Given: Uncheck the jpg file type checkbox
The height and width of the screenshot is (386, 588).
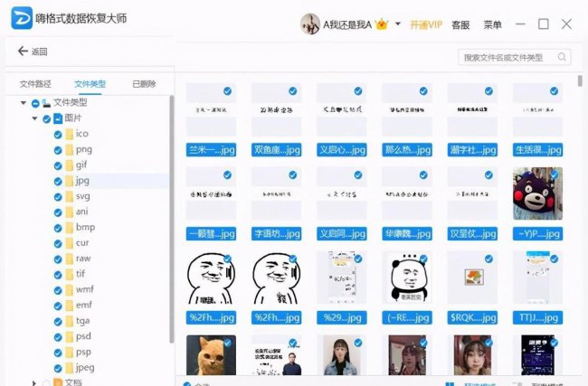Looking at the screenshot, I should coord(58,182).
